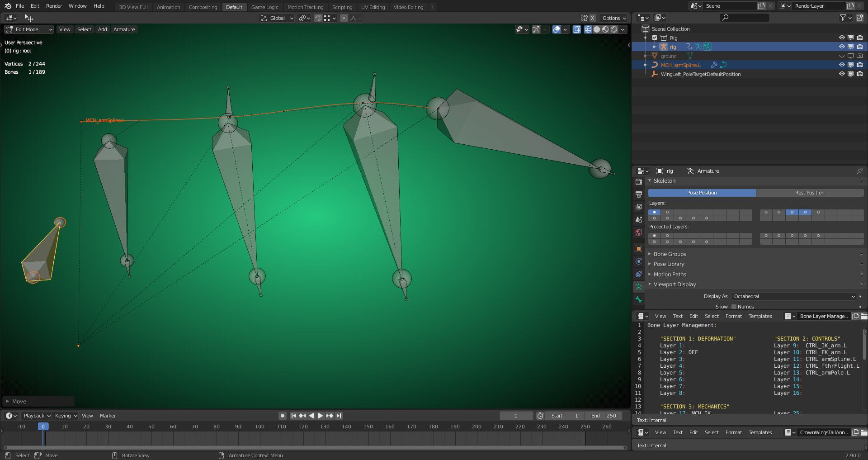
Task: Open the Render properties tab
Action: [x=639, y=181]
